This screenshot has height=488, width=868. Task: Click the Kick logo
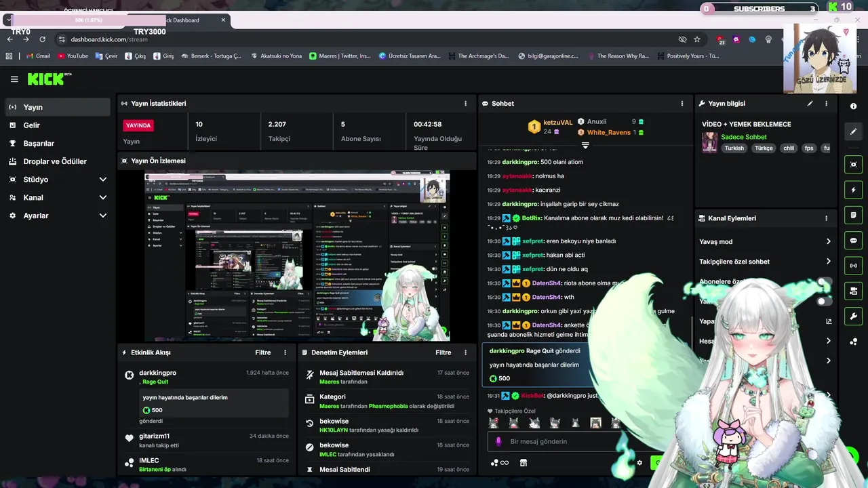click(x=49, y=79)
